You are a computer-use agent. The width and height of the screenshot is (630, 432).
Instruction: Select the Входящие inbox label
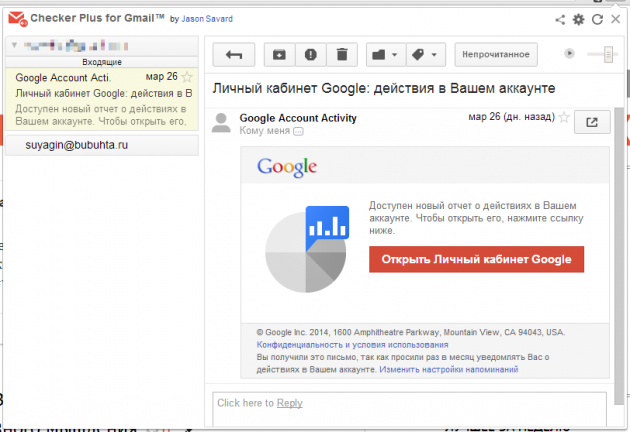coord(102,62)
